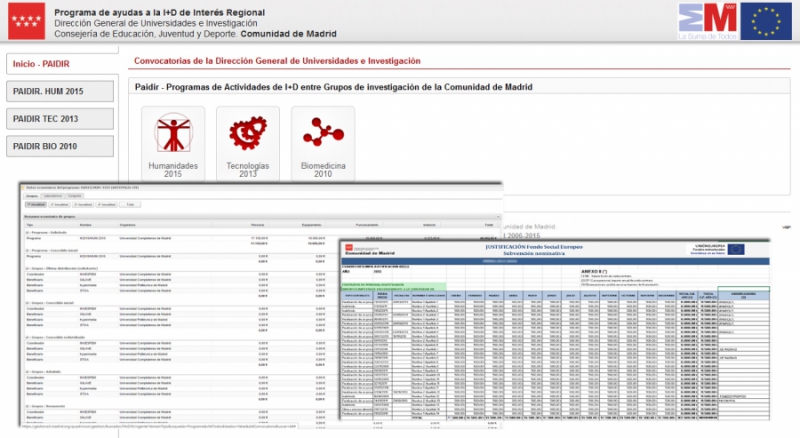Click the EU flag in the Justificación spreadsheet

click(x=736, y=249)
